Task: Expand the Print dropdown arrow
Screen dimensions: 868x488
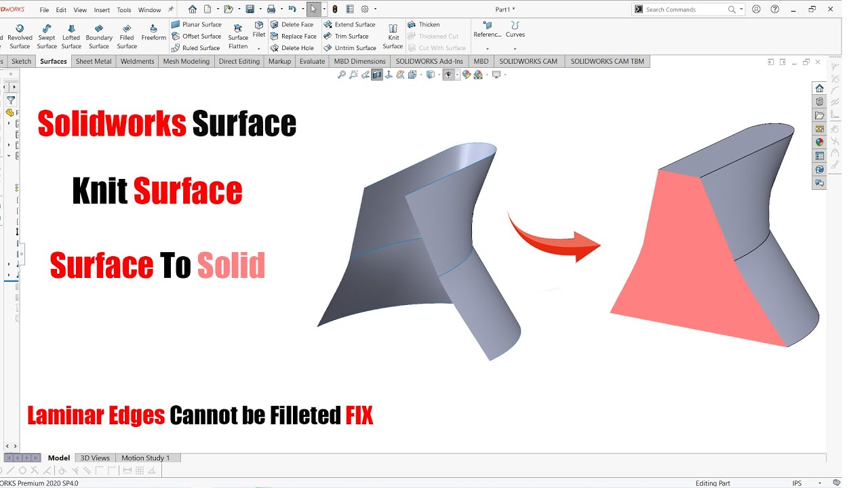Action: coord(280,9)
